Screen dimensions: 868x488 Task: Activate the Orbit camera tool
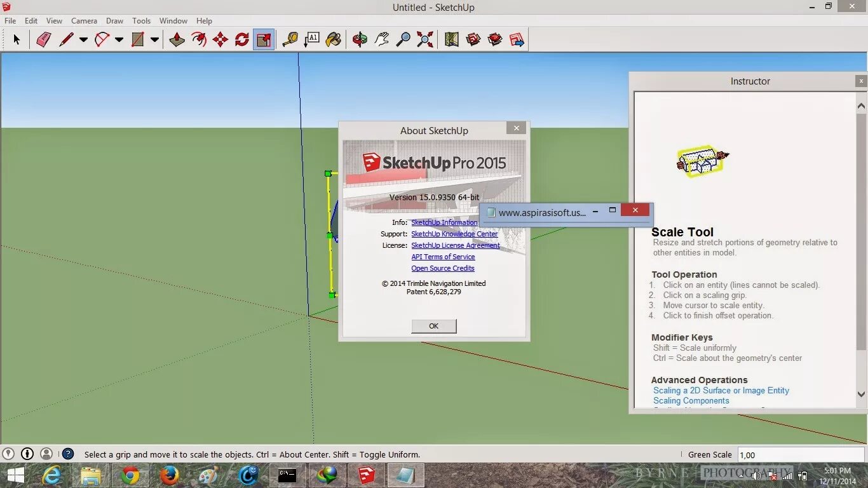(x=359, y=39)
